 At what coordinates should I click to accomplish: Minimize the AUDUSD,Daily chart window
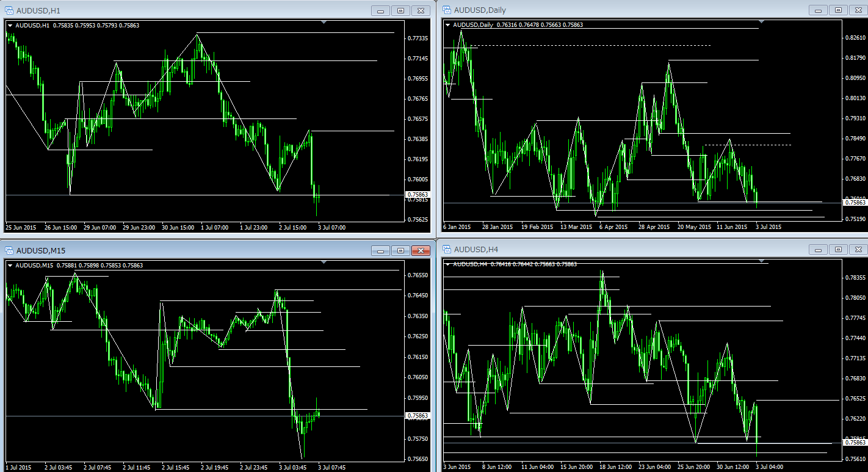(x=817, y=10)
